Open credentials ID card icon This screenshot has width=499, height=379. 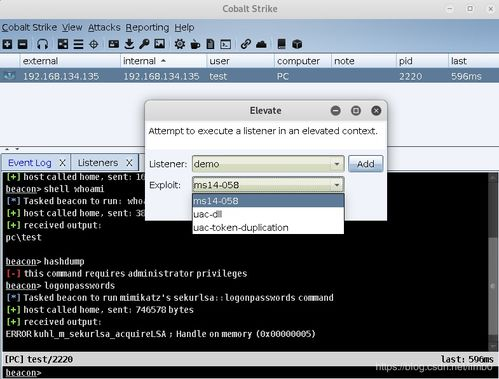point(114,44)
